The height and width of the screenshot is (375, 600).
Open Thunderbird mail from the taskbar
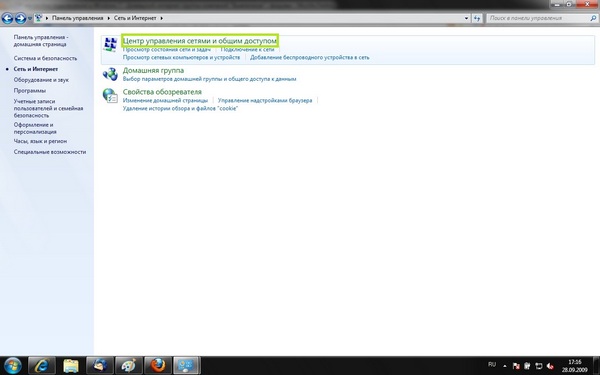pyautogui.click(x=99, y=366)
